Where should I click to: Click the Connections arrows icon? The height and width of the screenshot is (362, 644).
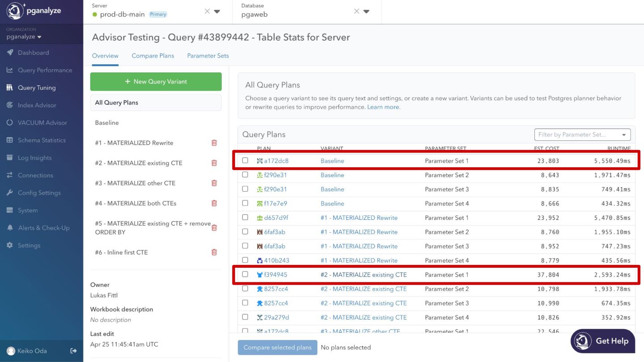pyautogui.click(x=10, y=175)
